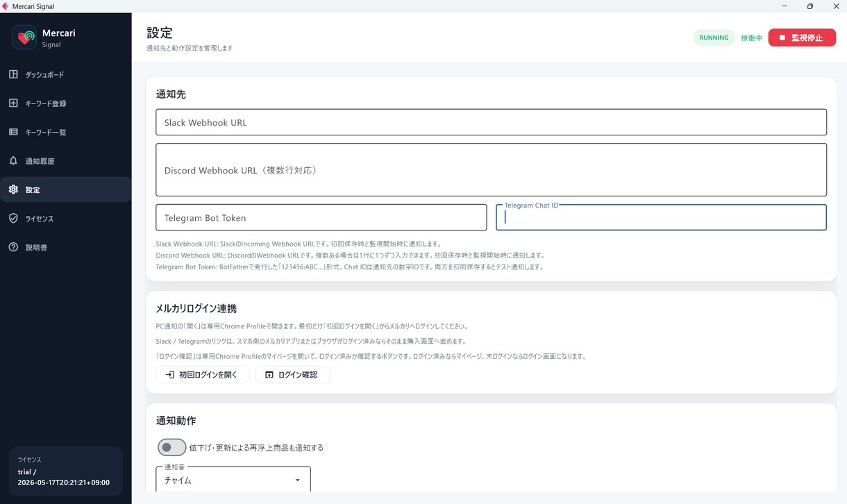847x504 pixels.
Task: Click the trial license expiry text
Action: click(x=64, y=477)
